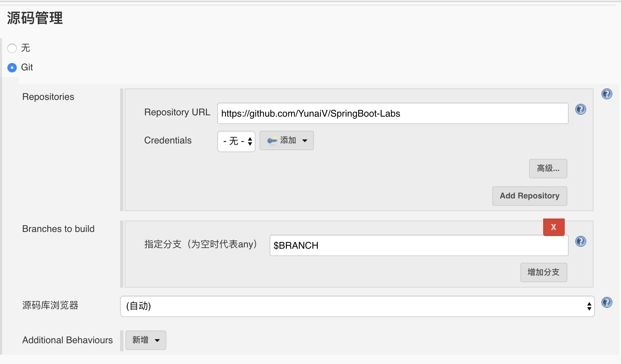Image resolution: width=621 pixels, height=364 pixels.
Task: Open help for the Repositories section
Action: pos(607,94)
